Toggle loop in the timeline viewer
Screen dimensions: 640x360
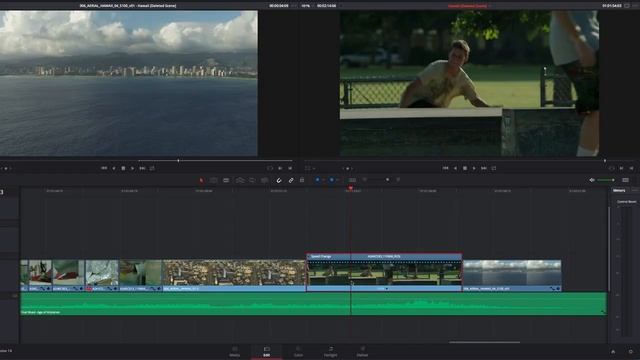click(493, 168)
